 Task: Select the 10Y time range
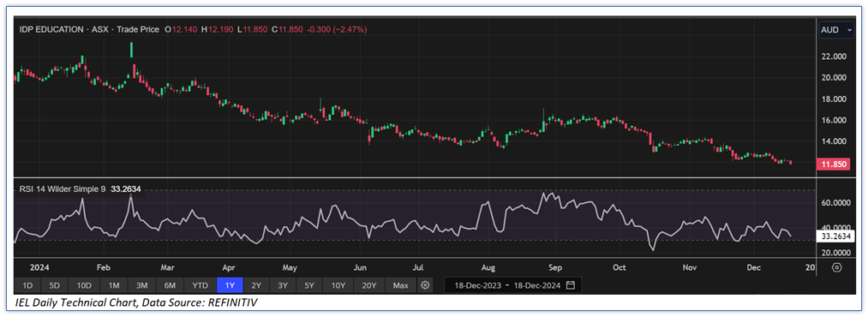338,285
